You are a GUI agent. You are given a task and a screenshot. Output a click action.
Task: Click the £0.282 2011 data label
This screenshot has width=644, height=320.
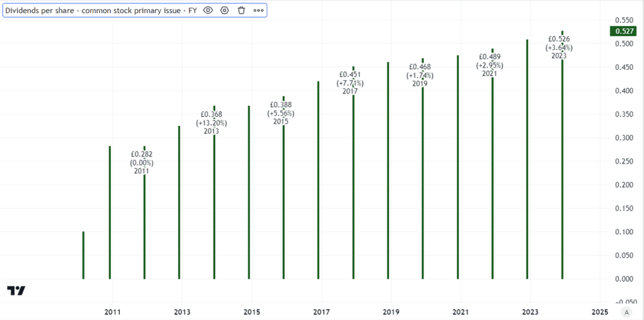[x=142, y=162]
